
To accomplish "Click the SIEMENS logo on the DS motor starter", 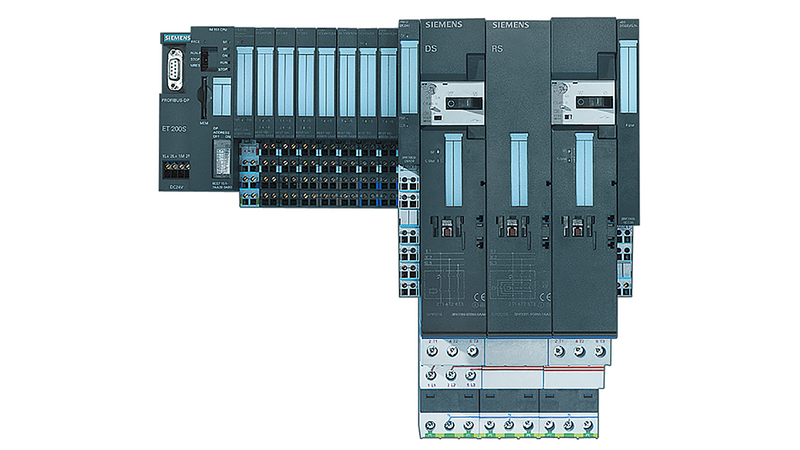I will [x=443, y=24].
